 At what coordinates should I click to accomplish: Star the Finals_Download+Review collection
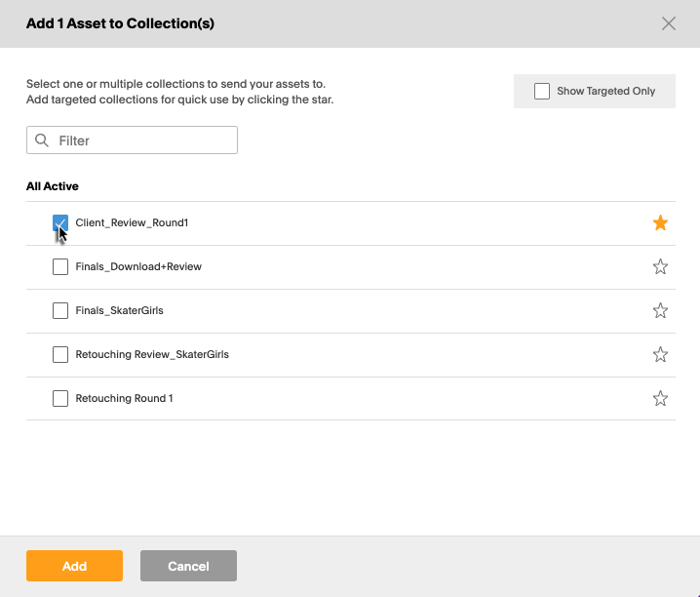pos(660,266)
